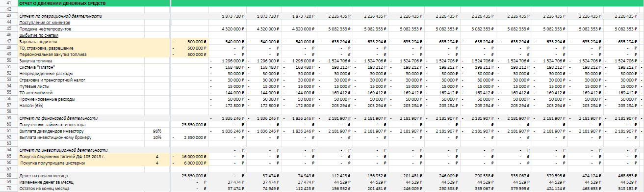Select row header 59
The height and width of the screenshot is (192, 644).
click(8, 118)
